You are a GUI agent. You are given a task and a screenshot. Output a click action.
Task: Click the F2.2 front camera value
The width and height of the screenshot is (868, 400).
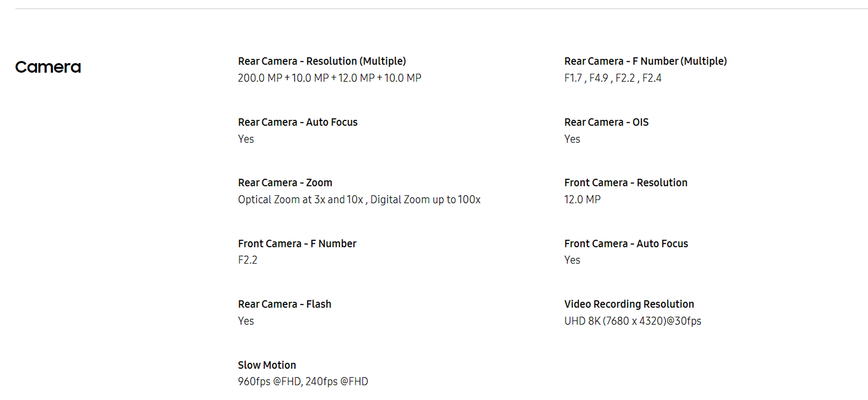tap(247, 260)
